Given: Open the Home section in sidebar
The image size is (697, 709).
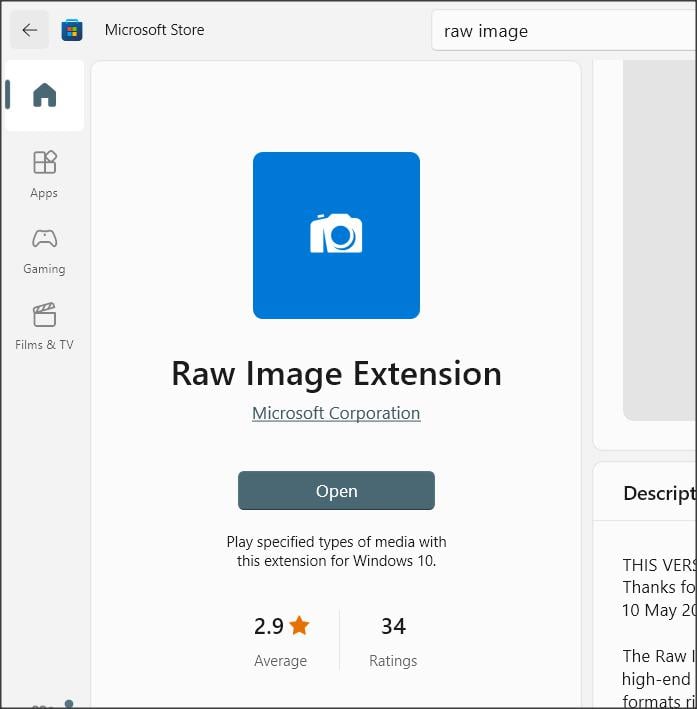Looking at the screenshot, I should tap(44, 95).
